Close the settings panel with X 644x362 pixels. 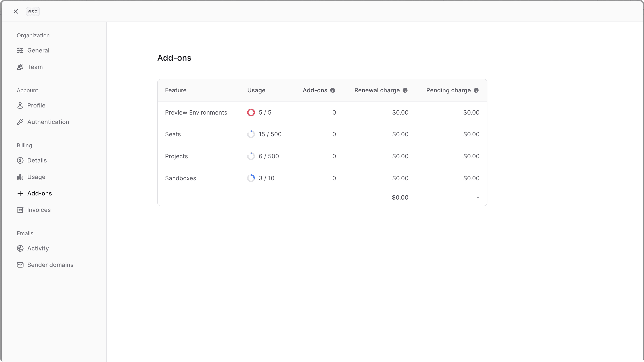[16, 11]
